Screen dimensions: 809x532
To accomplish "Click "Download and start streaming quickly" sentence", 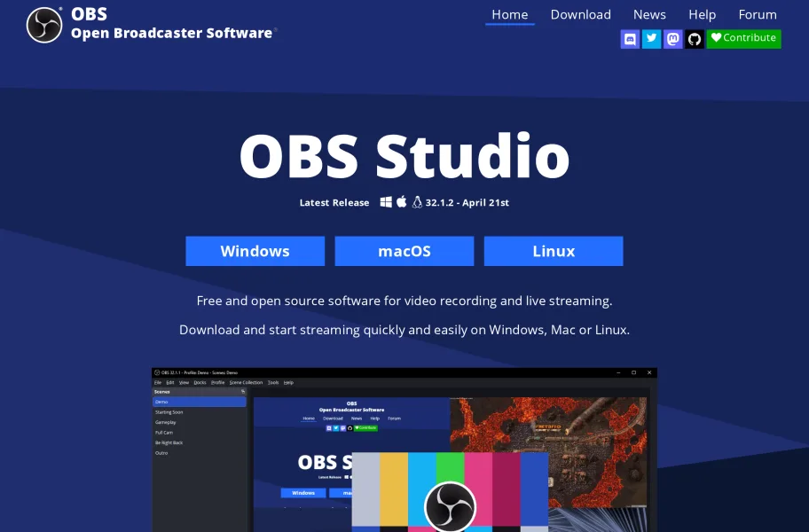I will (x=404, y=330).
